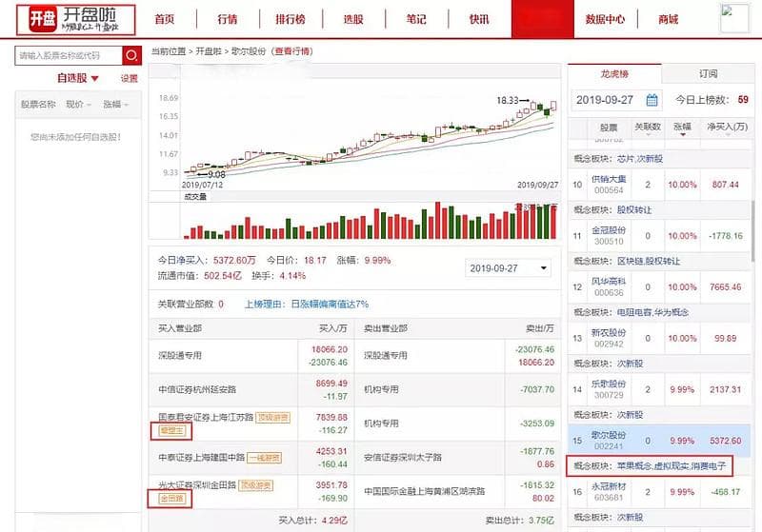Click the right panel vertical scrollbar
Image resolution: width=762 pixels, height=532 pixels.
[x=752, y=230]
